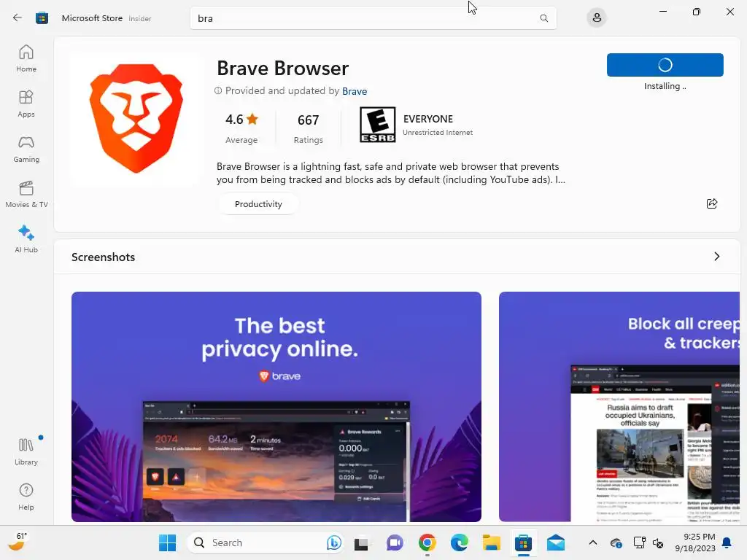Open 'The best privacy online' screenshot
This screenshot has height=560, width=747.
click(276, 407)
